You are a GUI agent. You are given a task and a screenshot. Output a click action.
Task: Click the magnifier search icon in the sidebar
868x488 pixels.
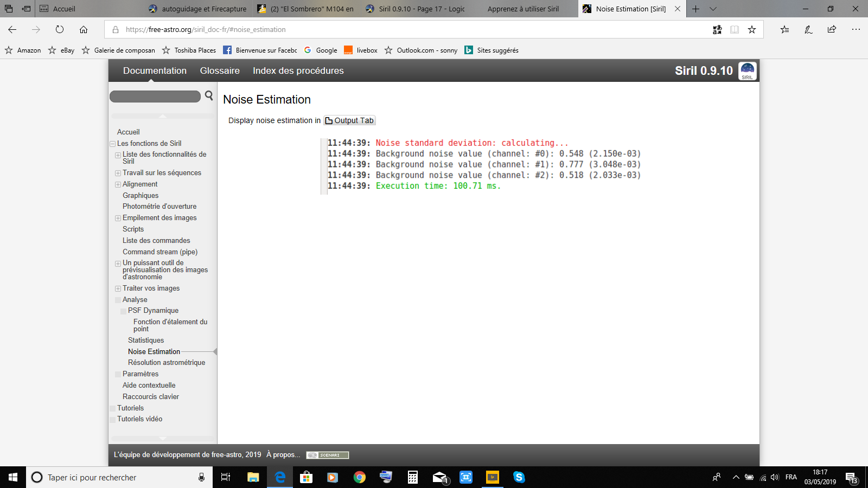click(209, 96)
